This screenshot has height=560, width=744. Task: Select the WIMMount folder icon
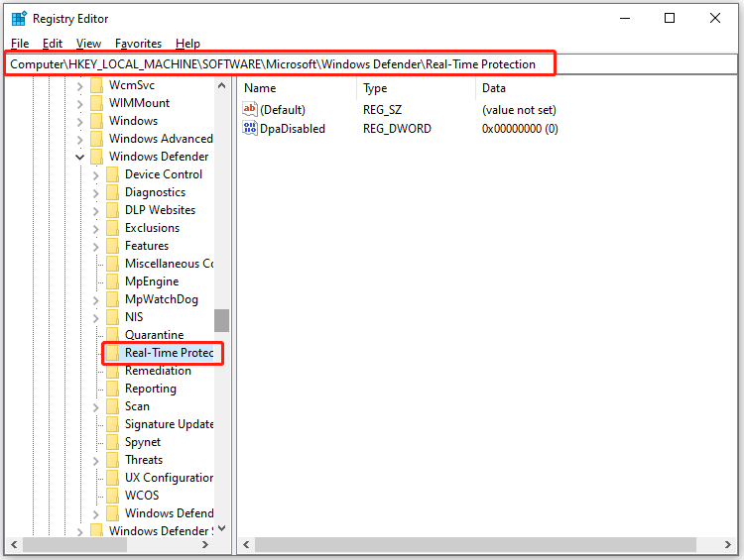click(x=96, y=103)
